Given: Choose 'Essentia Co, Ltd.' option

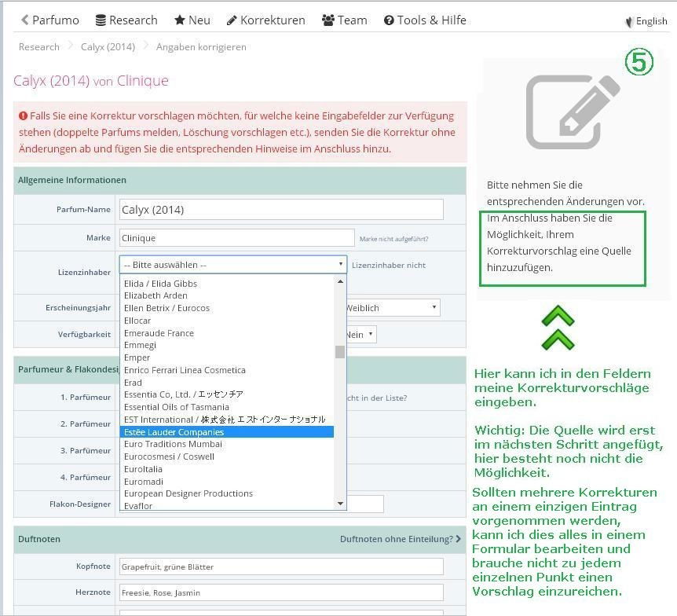Looking at the screenshot, I should point(227,394).
